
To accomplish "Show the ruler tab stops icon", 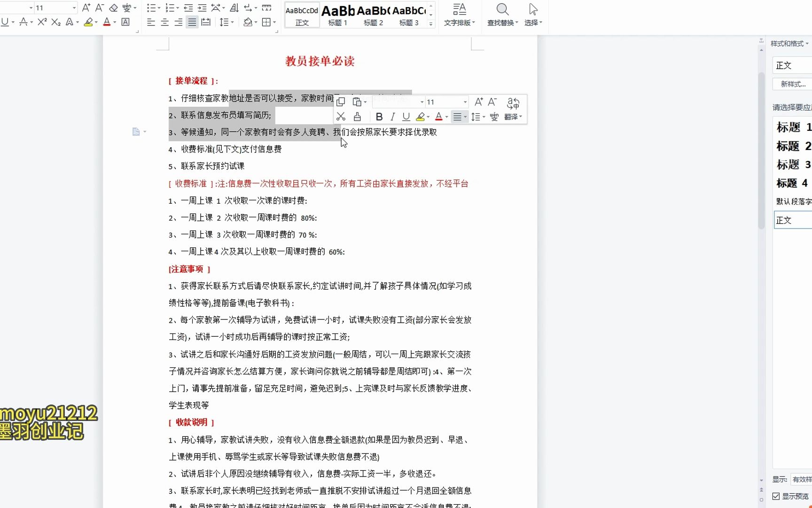I will coord(266,8).
